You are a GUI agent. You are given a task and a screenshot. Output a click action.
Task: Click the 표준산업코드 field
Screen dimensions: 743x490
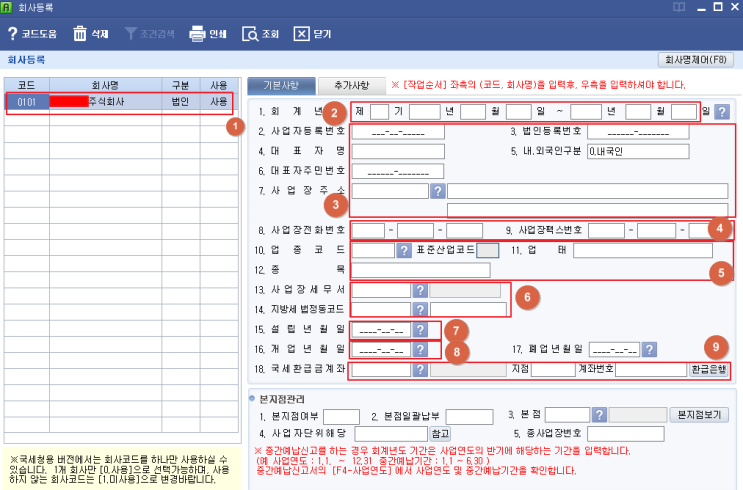click(x=487, y=250)
